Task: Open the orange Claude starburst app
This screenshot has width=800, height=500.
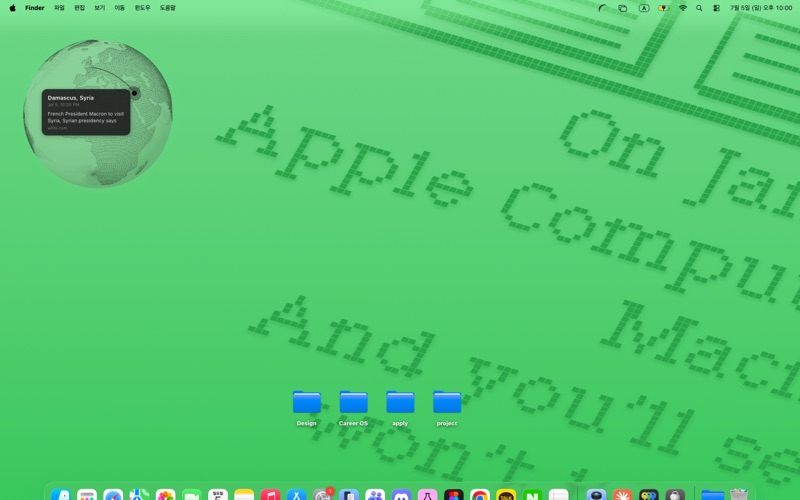Action: coord(622,496)
